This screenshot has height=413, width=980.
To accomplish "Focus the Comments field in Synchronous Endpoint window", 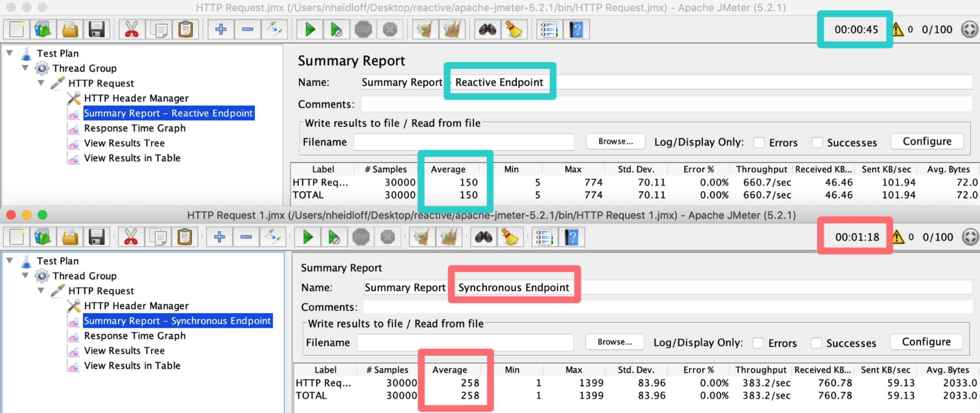I will click(x=668, y=307).
